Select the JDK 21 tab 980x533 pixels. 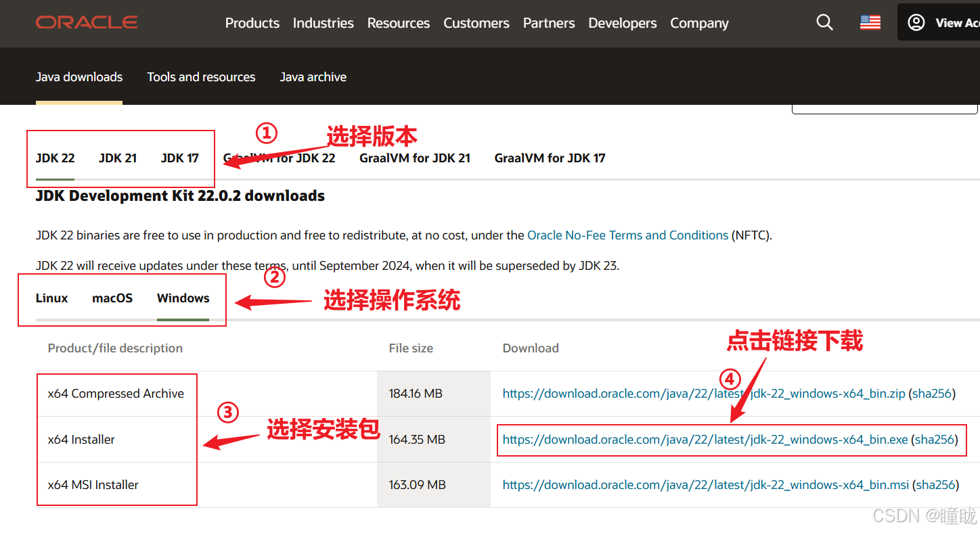pos(118,158)
